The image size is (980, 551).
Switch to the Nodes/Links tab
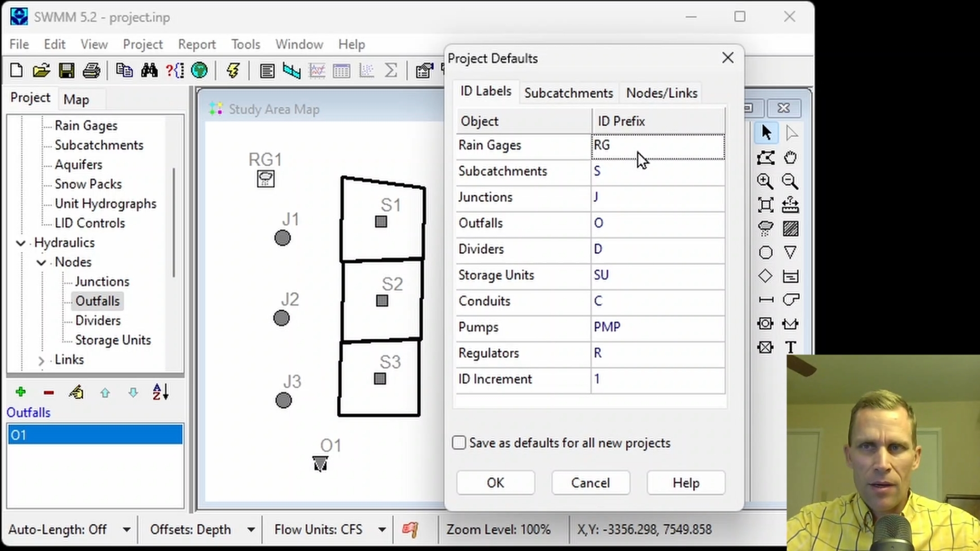click(662, 93)
